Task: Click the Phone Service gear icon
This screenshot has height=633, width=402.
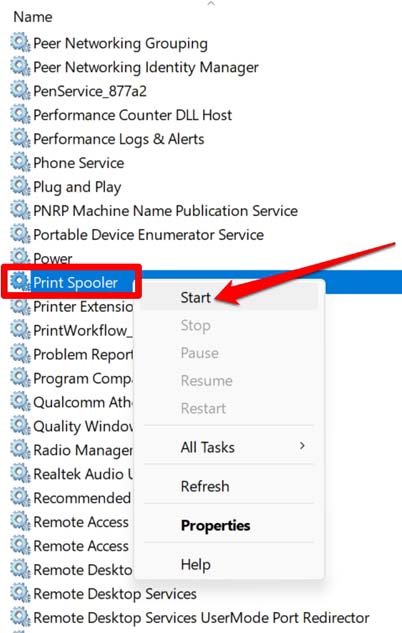Action: coord(20,163)
